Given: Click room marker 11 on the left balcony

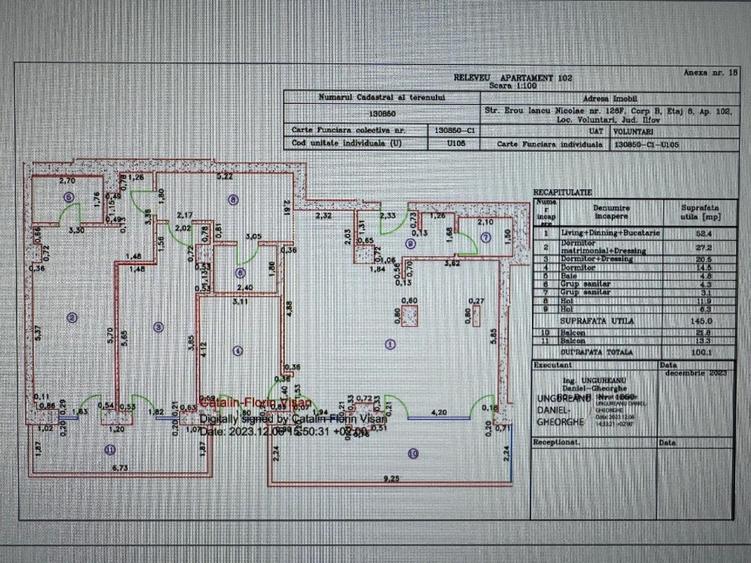Looking at the screenshot, I should [110, 450].
